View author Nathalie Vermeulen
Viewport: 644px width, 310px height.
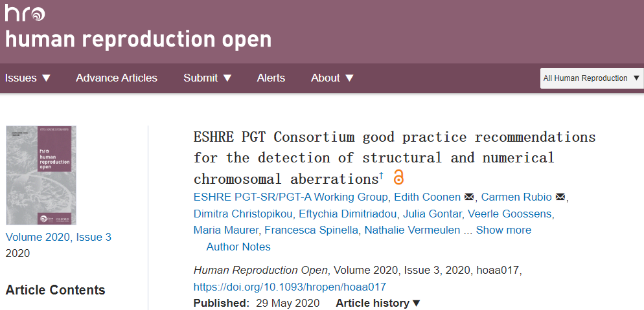point(413,230)
